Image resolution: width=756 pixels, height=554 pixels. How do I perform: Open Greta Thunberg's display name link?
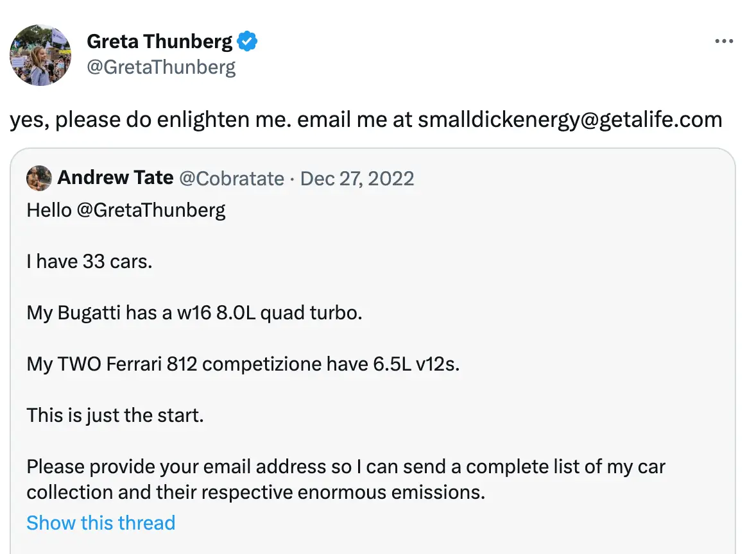click(159, 42)
